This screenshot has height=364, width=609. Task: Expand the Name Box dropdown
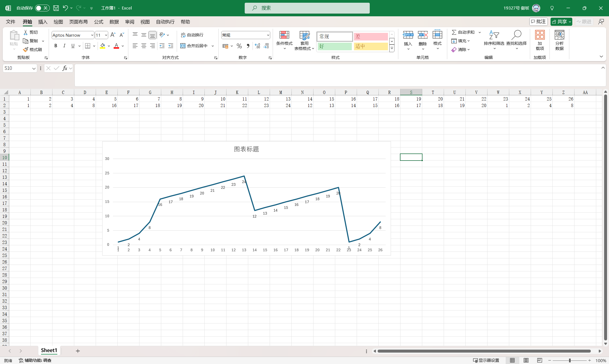[34, 68]
